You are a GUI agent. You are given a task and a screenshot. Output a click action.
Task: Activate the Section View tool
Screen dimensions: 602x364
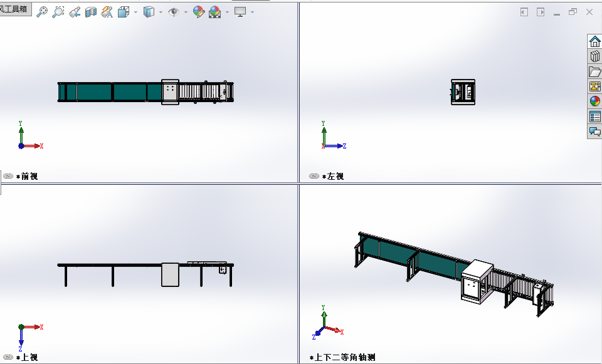pyautogui.click(x=90, y=13)
